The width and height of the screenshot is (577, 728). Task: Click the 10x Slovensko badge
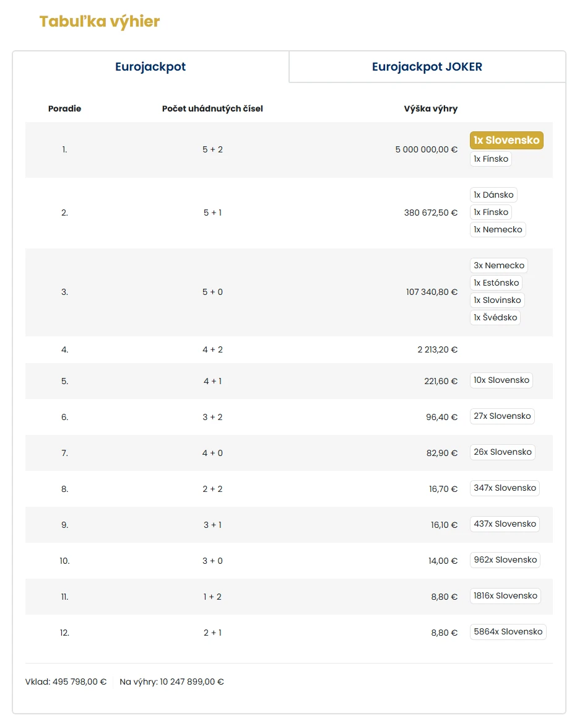pos(501,380)
